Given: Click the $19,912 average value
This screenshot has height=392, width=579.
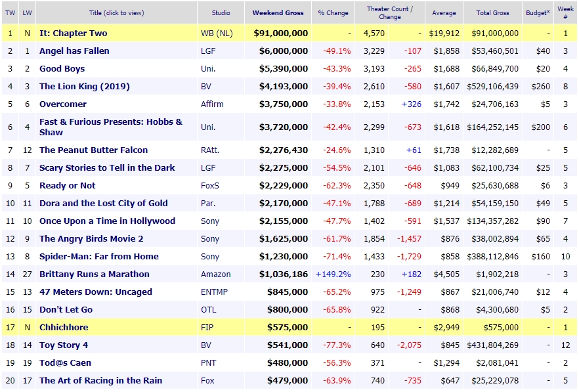Looking at the screenshot, I should click(444, 33).
